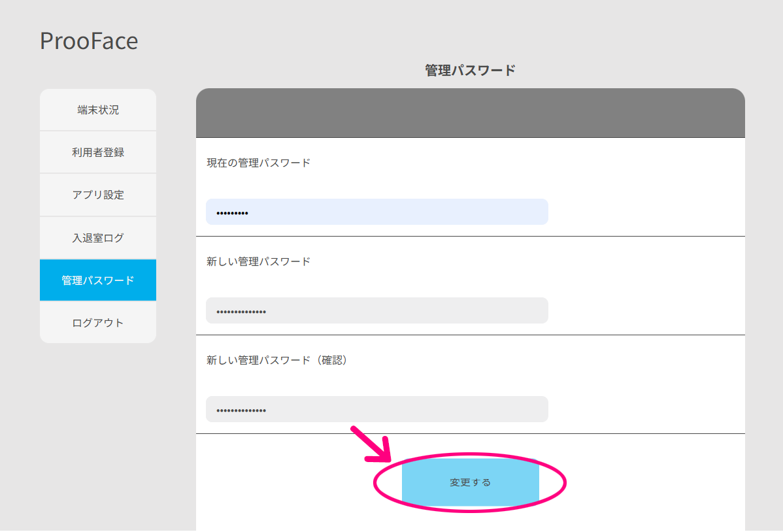
Task: Click the 管理パスワード page heading
Action: click(470, 71)
